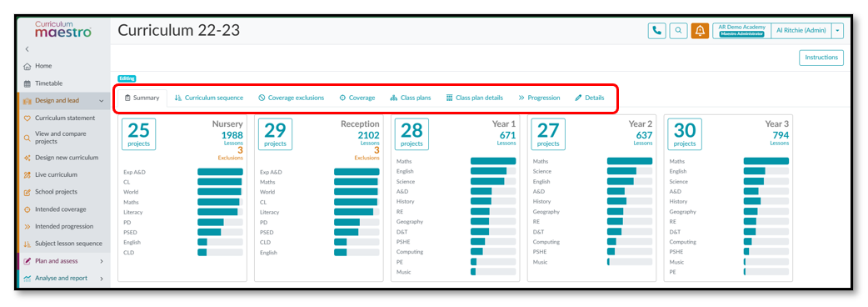The width and height of the screenshot is (868, 307).
Task: Open the Al Ritchie account dropdown arrow
Action: click(x=837, y=31)
